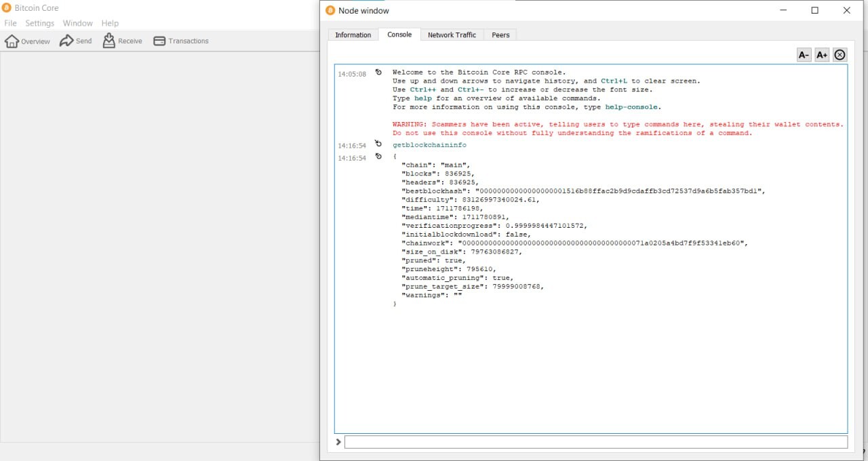
Task: Open the Settings menu
Action: pos(40,23)
